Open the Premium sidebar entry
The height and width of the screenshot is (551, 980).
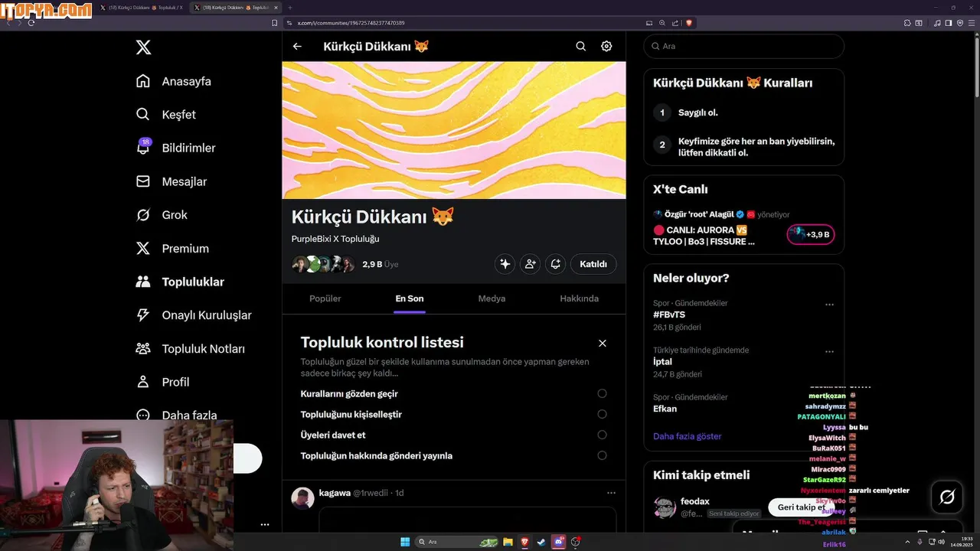pyautogui.click(x=172, y=249)
